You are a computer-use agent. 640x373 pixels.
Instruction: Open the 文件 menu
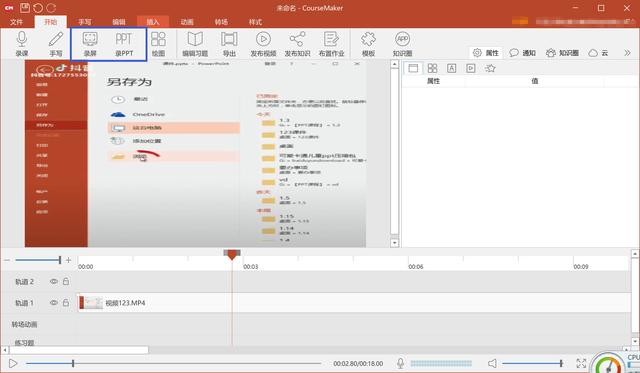[x=16, y=22]
